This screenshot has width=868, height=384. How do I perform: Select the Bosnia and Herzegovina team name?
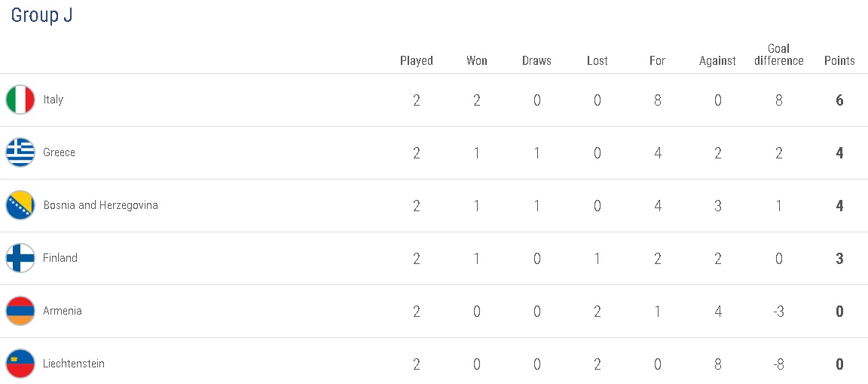[x=101, y=205]
